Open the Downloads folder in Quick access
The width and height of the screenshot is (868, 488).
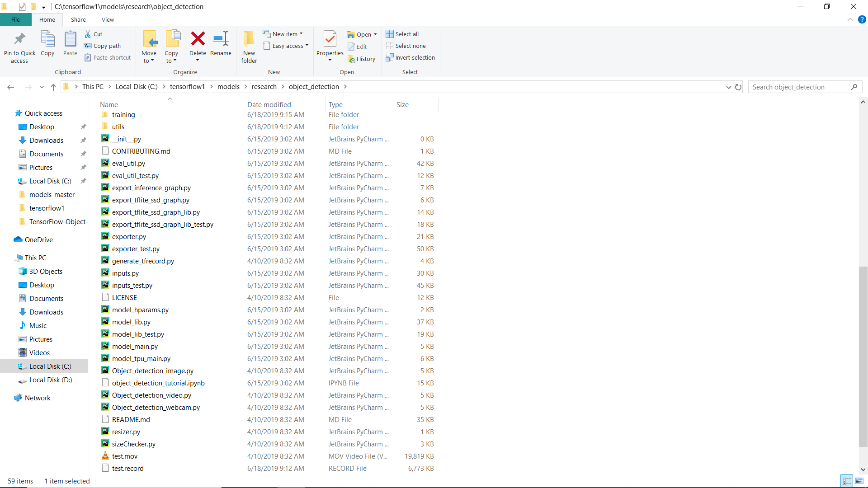(46, 140)
